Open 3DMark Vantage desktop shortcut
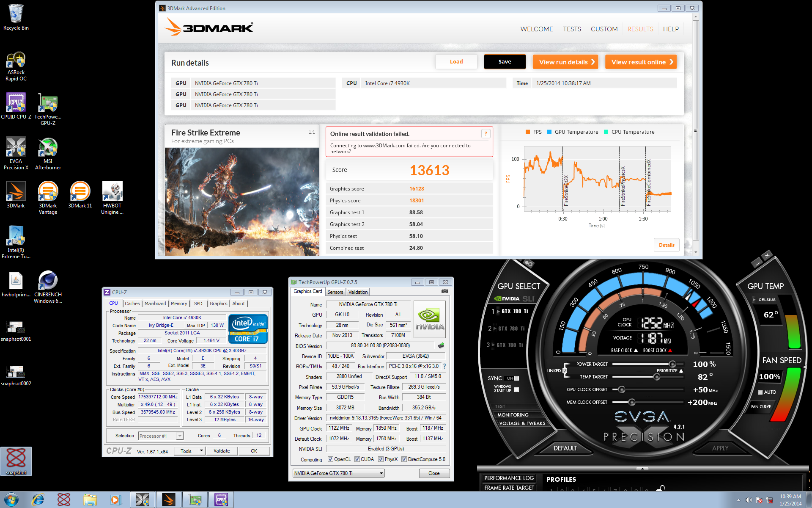Screen dimensions: 812x508 pyautogui.click(x=48, y=197)
